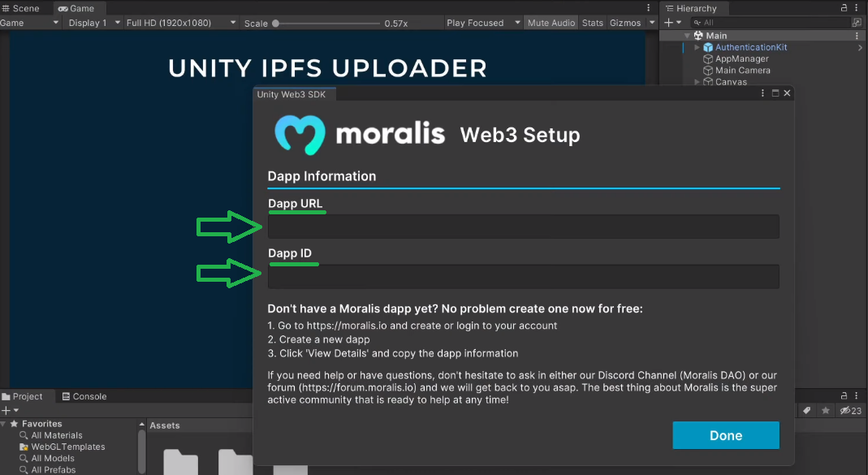Viewport: 868px width, 475px height.
Task: Open the Hierarchy panel kebab menu
Action: (x=857, y=8)
